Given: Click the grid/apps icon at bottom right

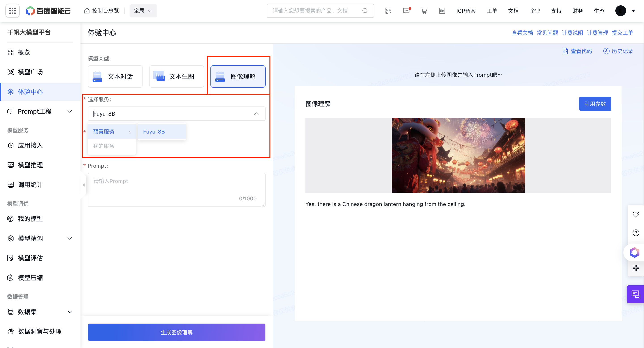Looking at the screenshot, I should tap(636, 269).
